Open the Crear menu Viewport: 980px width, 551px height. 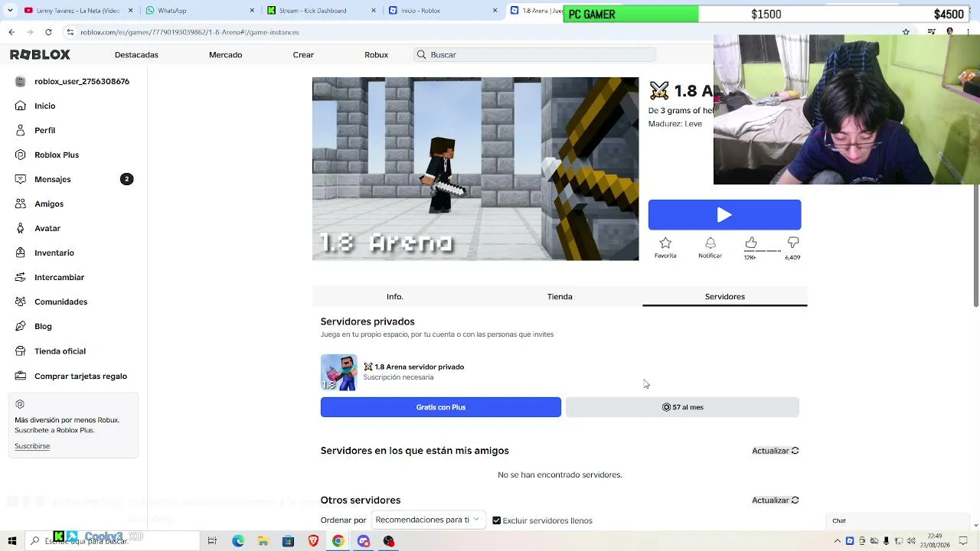(x=303, y=54)
